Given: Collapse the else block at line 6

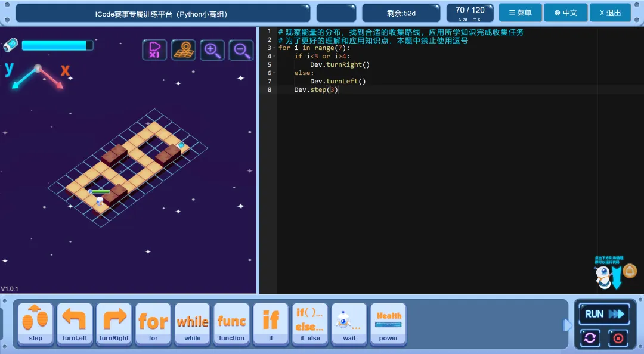Looking at the screenshot, I should 274,73.
